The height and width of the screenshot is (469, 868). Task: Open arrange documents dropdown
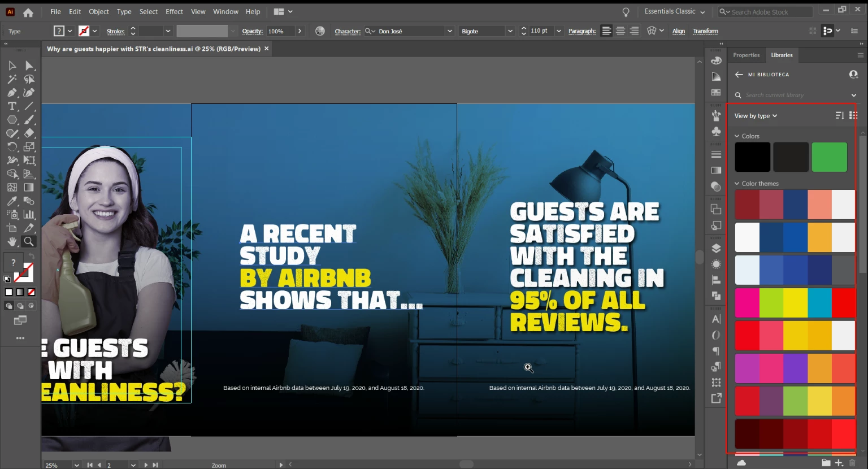(x=283, y=11)
